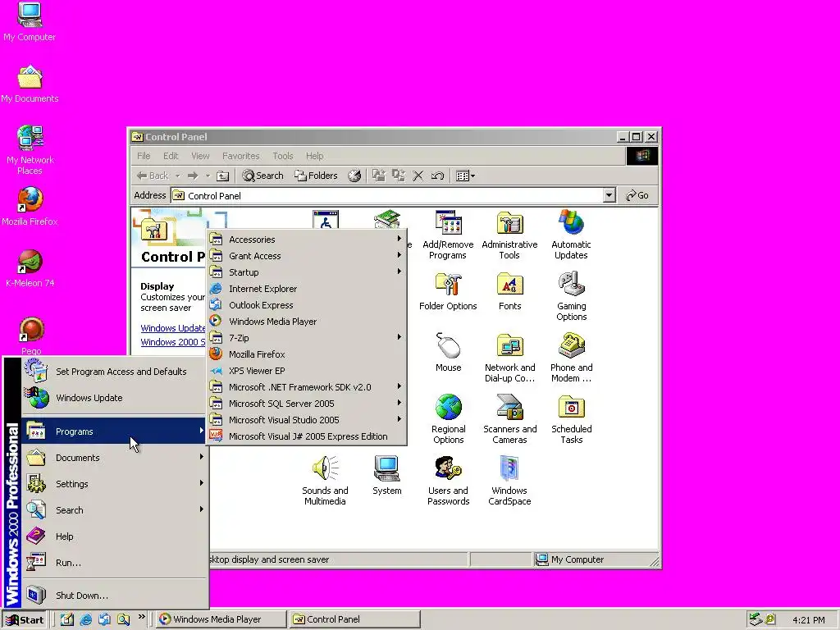Click the Delete toolbar icon
Viewport: 840px width, 630px height.
418,176
